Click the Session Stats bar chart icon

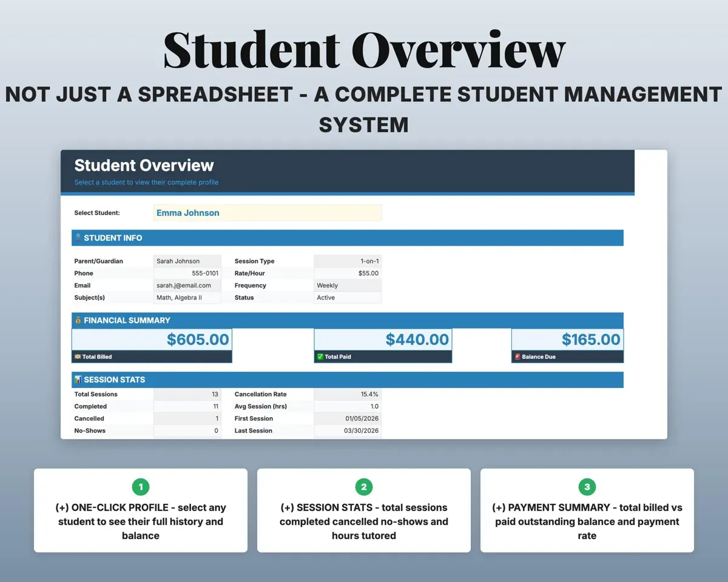(x=78, y=380)
